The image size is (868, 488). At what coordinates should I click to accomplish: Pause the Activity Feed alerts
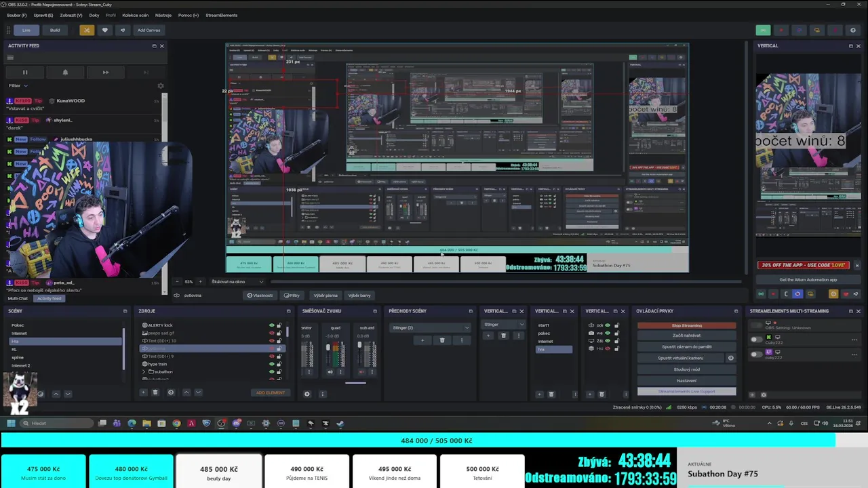click(x=25, y=72)
